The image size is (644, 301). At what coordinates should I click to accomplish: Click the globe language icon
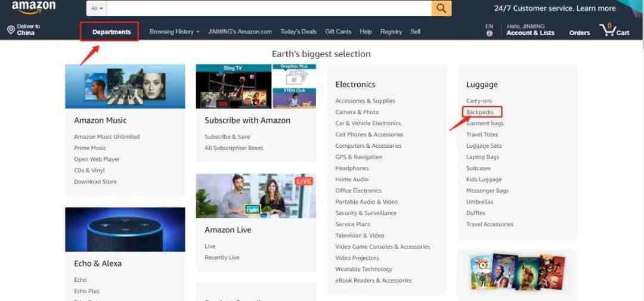[x=489, y=33]
